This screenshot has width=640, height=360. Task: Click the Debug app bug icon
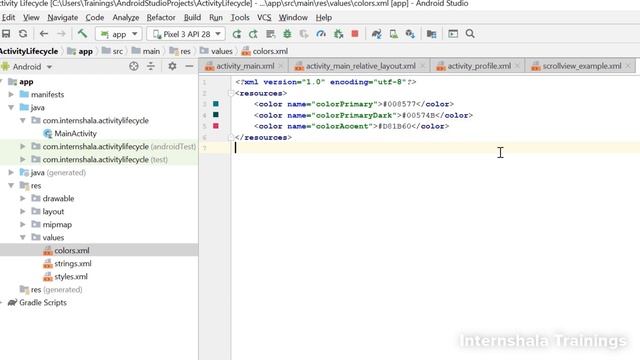click(287, 34)
